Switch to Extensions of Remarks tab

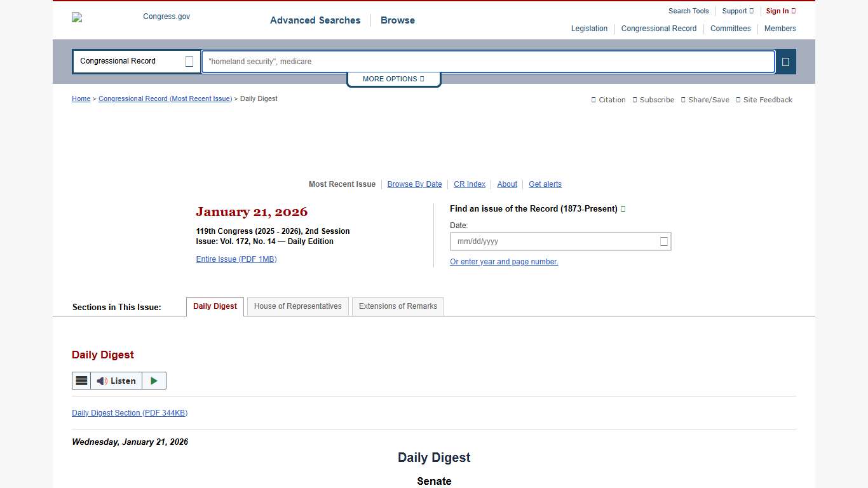tap(398, 306)
